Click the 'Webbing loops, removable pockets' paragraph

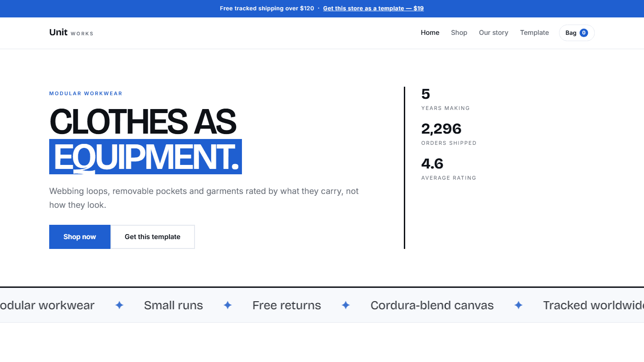tap(204, 198)
